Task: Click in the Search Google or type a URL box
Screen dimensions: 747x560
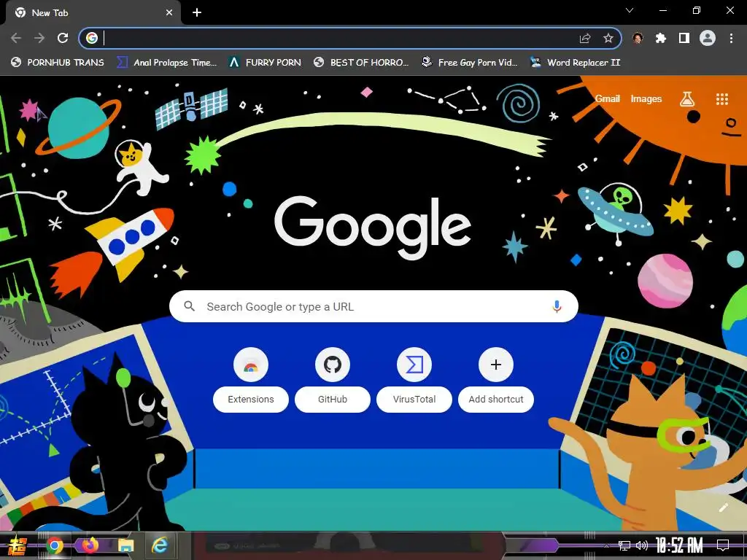Action: 373,306
